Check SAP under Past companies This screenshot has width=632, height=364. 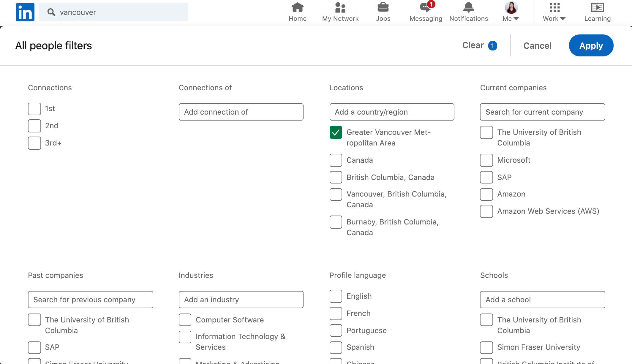tap(34, 348)
